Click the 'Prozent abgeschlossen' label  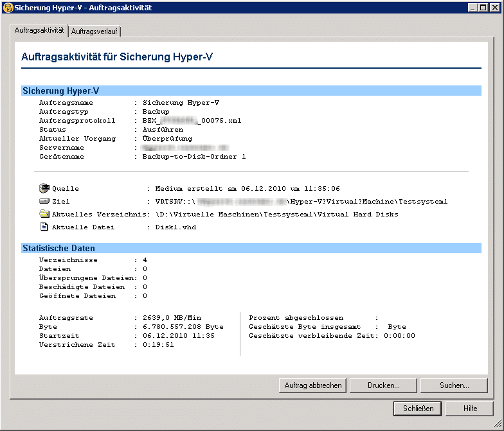pos(296,318)
